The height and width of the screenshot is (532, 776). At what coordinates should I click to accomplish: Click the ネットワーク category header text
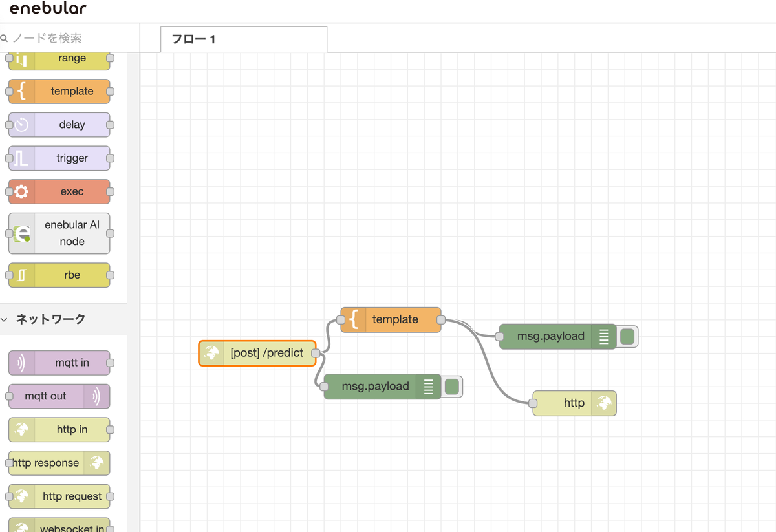50,319
